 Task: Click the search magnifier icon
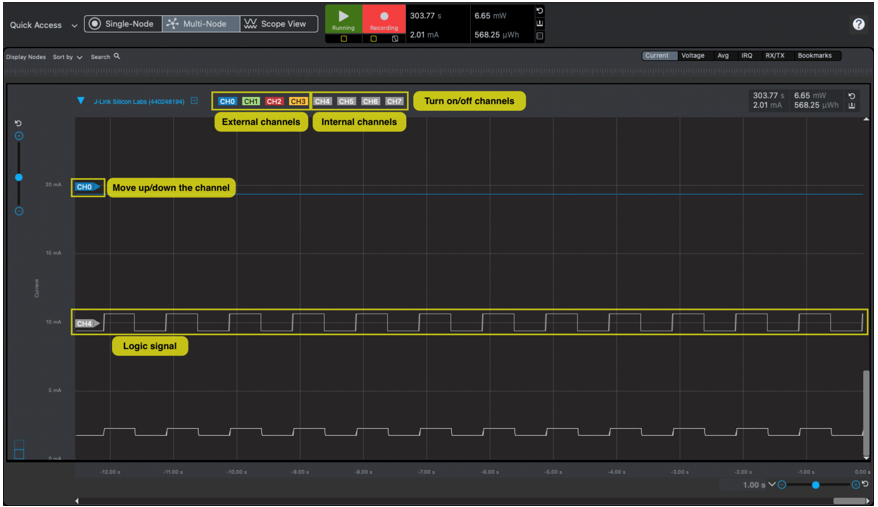click(x=117, y=57)
